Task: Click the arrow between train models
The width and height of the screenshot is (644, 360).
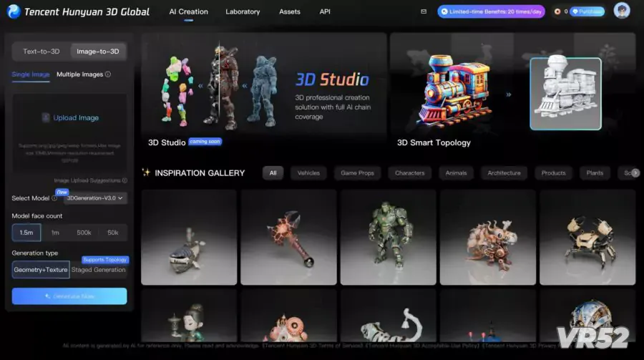Action: (509, 94)
